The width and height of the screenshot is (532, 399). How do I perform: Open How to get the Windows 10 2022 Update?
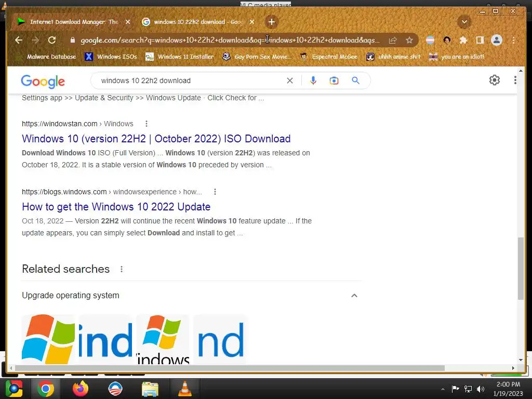(116, 207)
